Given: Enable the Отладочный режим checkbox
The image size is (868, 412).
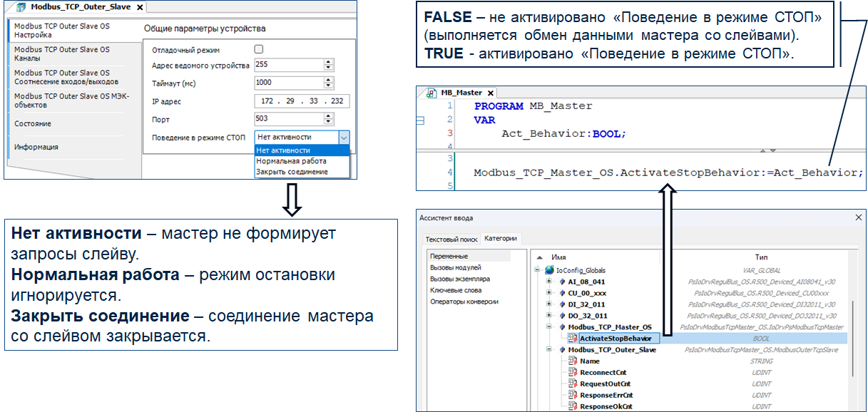Looking at the screenshot, I should tap(259, 49).
